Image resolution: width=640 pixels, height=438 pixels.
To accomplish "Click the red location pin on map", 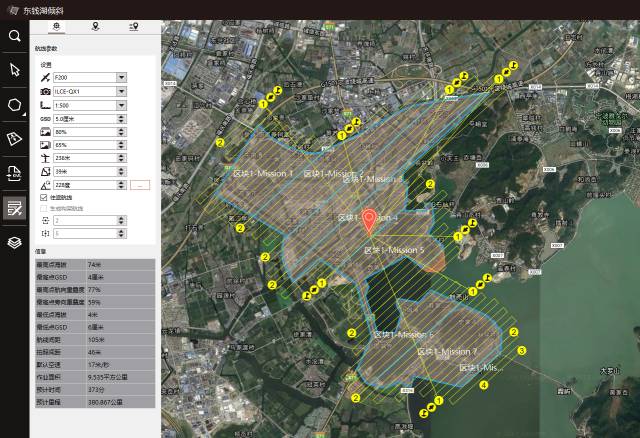I will (369, 220).
